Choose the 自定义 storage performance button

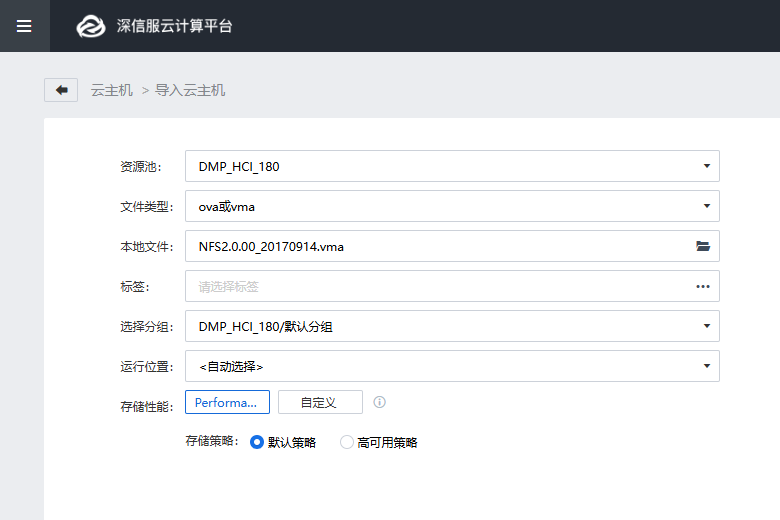coord(320,402)
